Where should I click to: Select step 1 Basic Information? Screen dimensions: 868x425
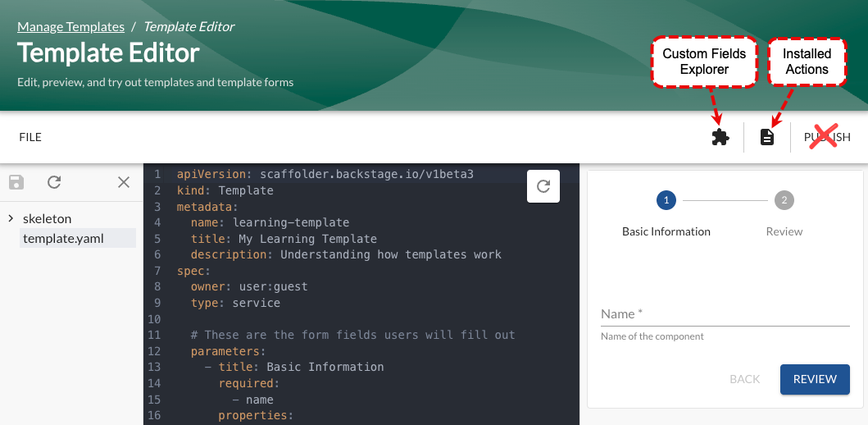click(666, 200)
